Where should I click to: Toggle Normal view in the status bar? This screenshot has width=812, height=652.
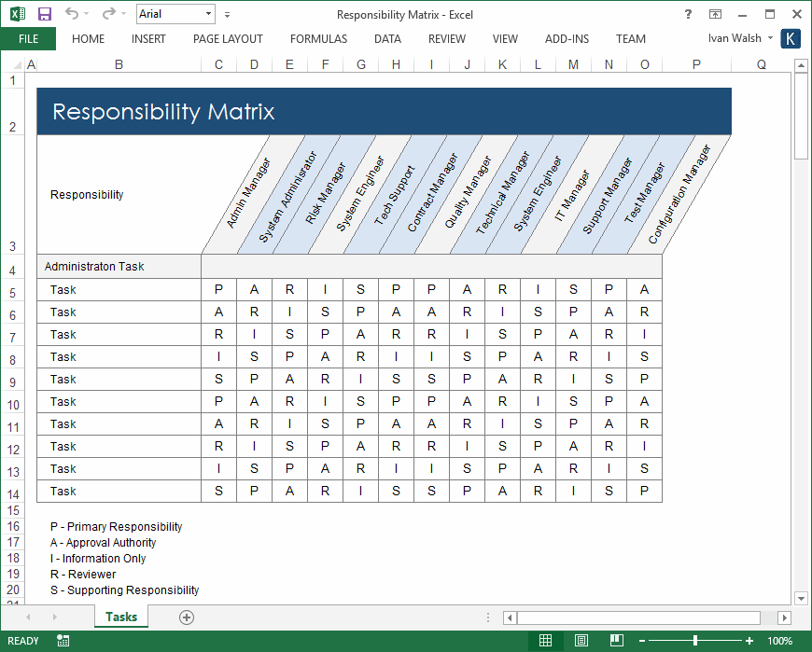546,641
